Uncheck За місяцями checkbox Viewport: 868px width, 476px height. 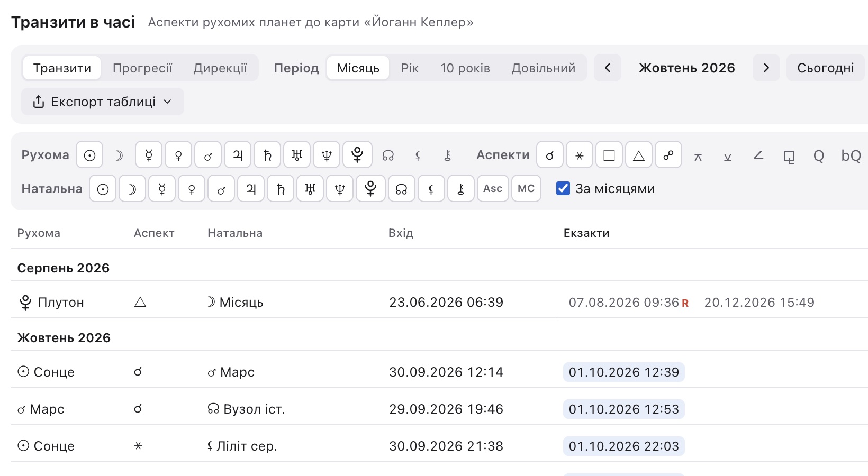(x=563, y=188)
